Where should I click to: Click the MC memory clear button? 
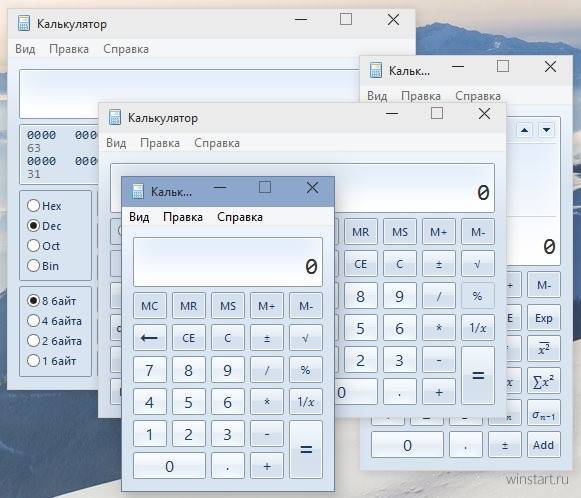(x=150, y=306)
